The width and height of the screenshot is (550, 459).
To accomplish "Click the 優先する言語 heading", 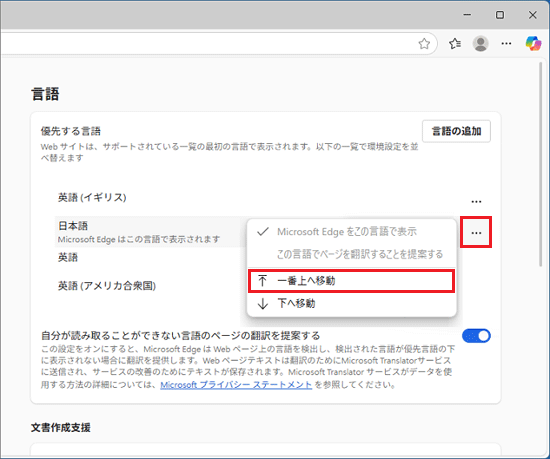I will [71, 131].
